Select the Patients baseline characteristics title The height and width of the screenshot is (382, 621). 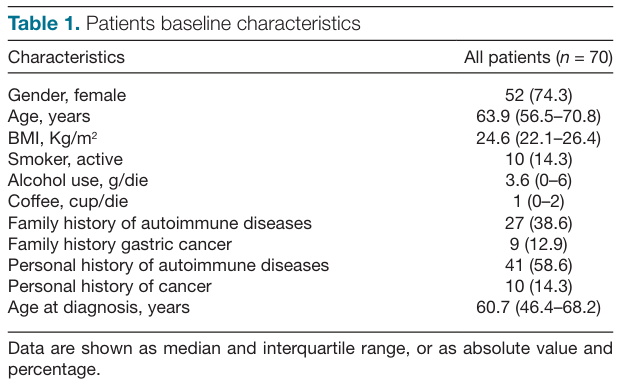(223, 23)
